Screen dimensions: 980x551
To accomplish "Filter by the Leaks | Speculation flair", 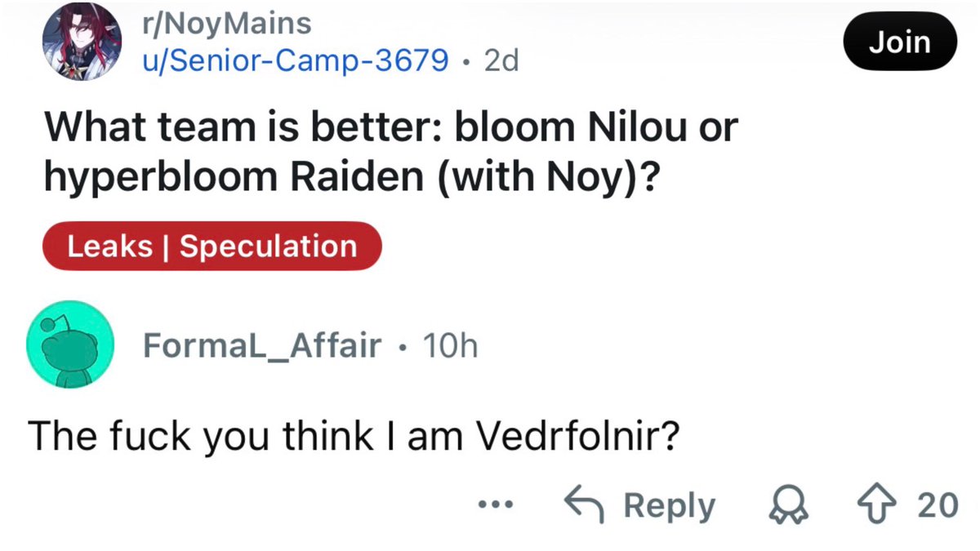I will 212,246.
